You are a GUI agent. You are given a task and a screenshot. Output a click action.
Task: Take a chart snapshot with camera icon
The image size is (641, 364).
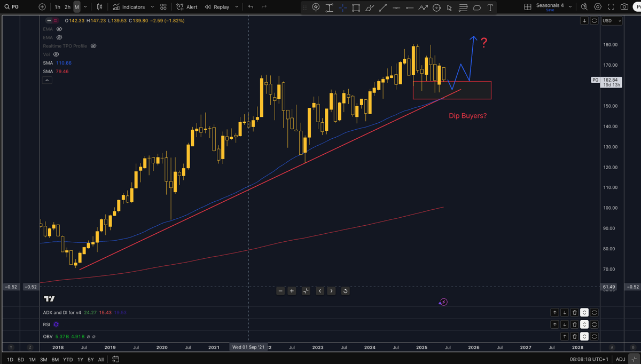click(x=624, y=7)
